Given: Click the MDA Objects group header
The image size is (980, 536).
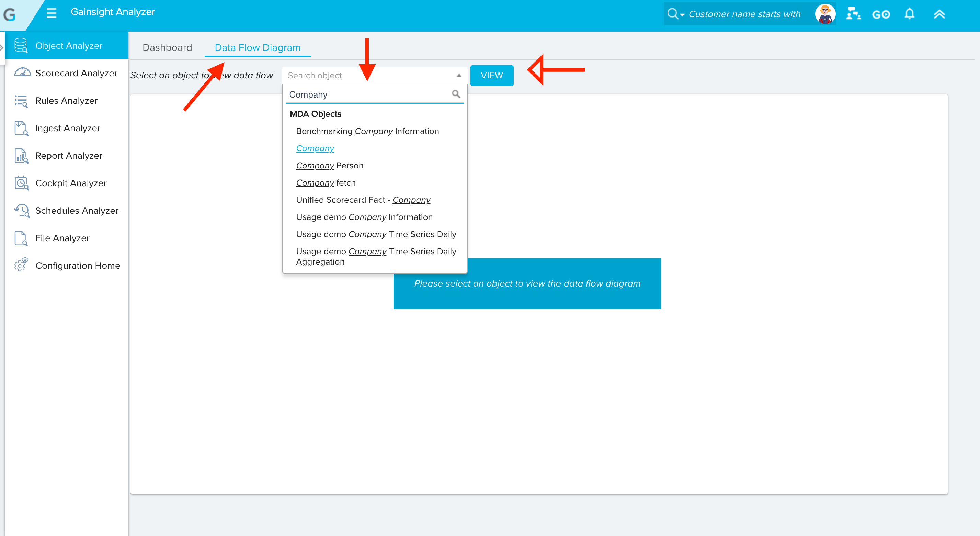Looking at the screenshot, I should [315, 114].
